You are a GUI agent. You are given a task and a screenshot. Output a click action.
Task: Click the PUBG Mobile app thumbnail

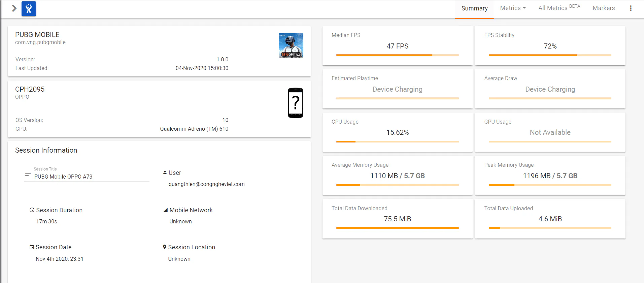[x=291, y=45]
